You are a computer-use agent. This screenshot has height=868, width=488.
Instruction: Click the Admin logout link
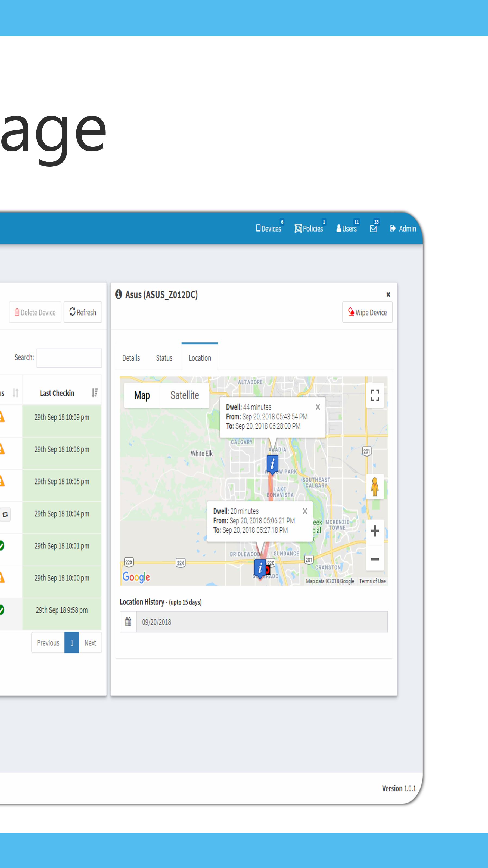[403, 229]
